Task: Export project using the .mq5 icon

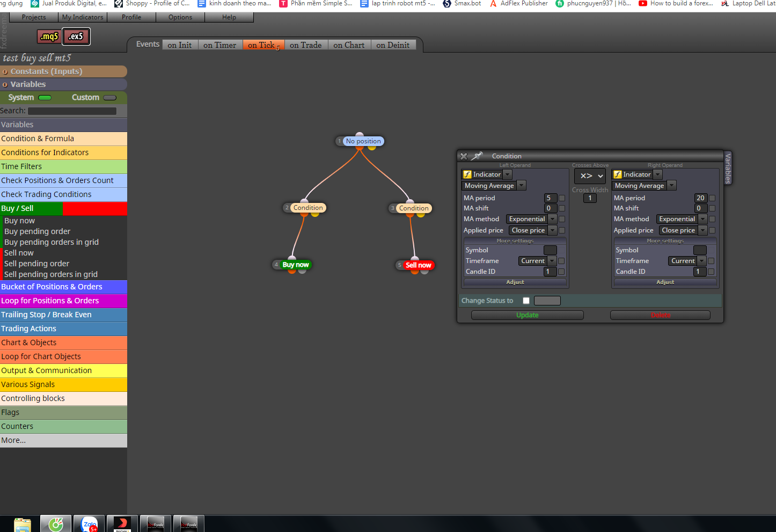Action: (49, 37)
